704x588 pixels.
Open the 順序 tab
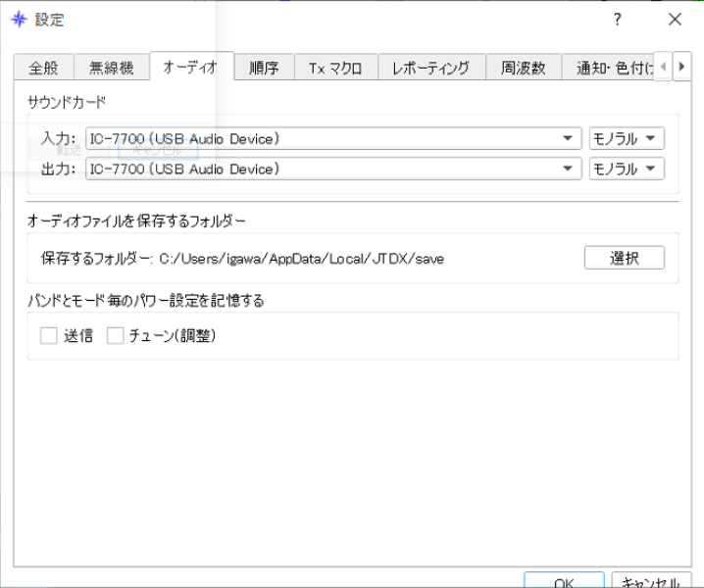[264, 68]
